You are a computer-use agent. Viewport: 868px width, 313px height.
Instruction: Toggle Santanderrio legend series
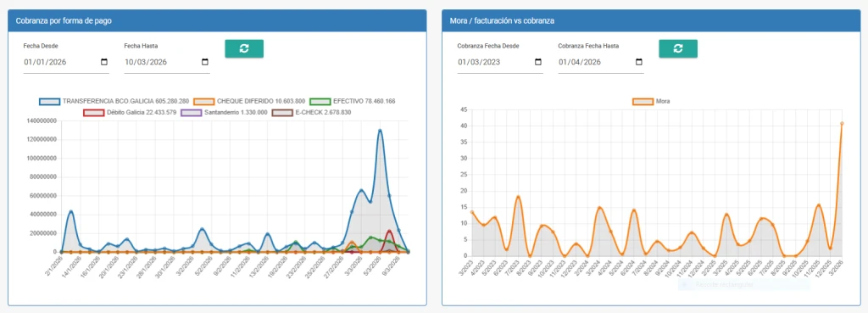pos(225,113)
